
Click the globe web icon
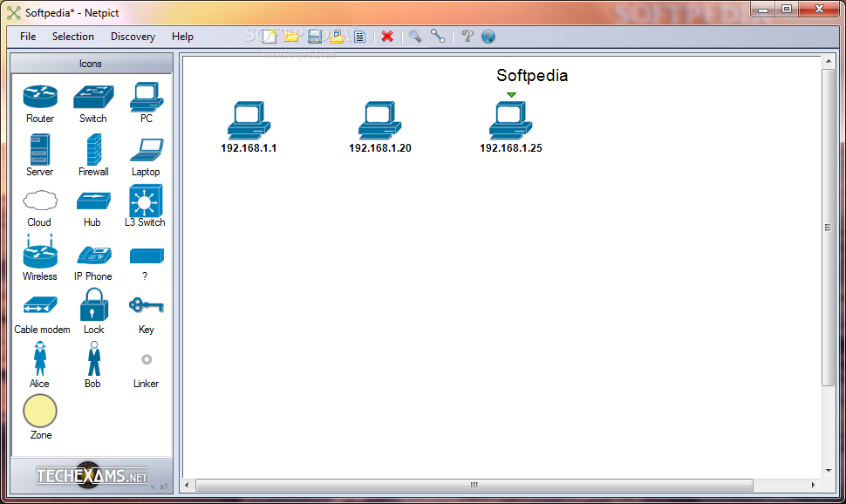click(x=488, y=36)
